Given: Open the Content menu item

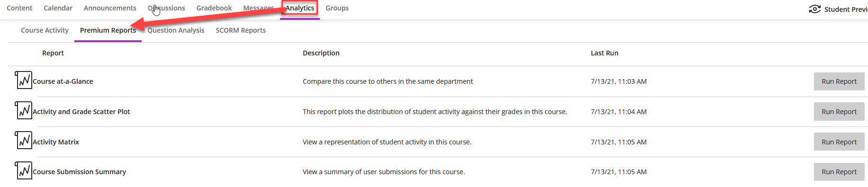Looking at the screenshot, I should [x=19, y=8].
